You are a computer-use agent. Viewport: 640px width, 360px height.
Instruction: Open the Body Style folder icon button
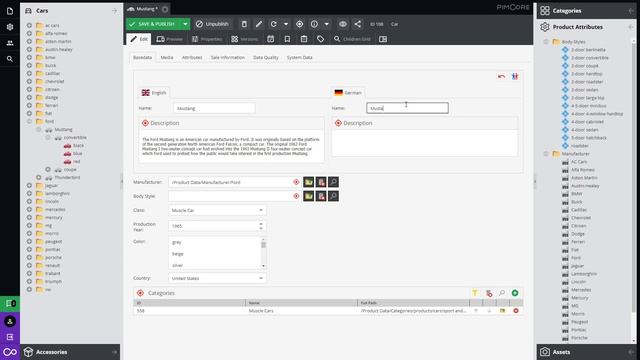[x=309, y=196]
